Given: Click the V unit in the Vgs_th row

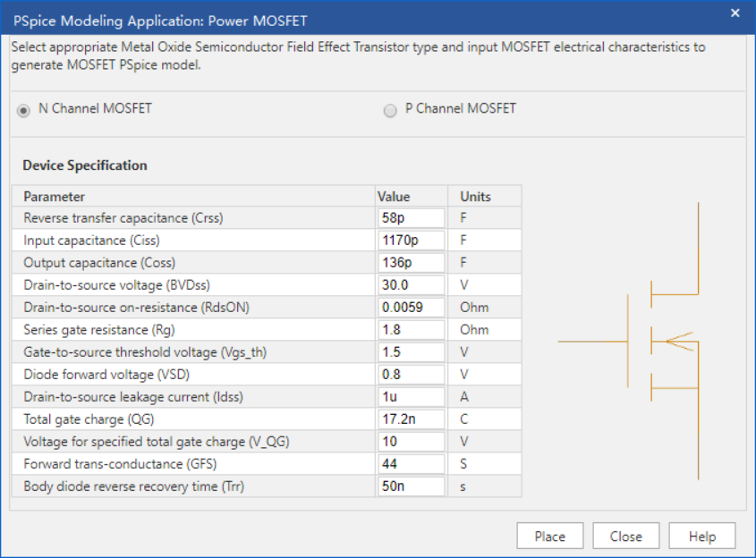Looking at the screenshot, I should coord(463,351).
